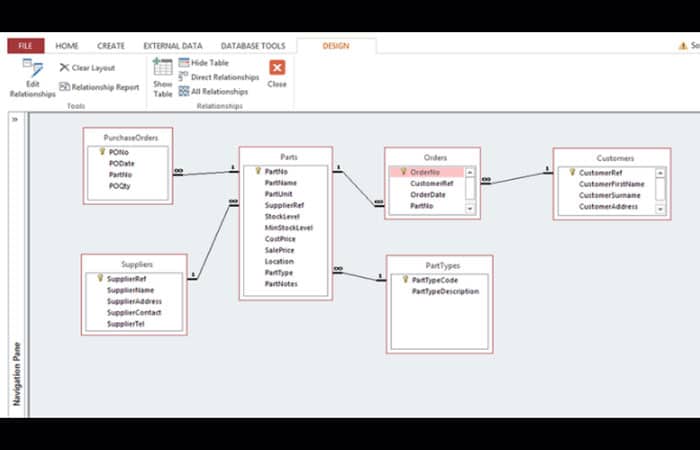Click the Clear Layout icon
This screenshot has height=450, width=700.
pyautogui.click(x=64, y=67)
